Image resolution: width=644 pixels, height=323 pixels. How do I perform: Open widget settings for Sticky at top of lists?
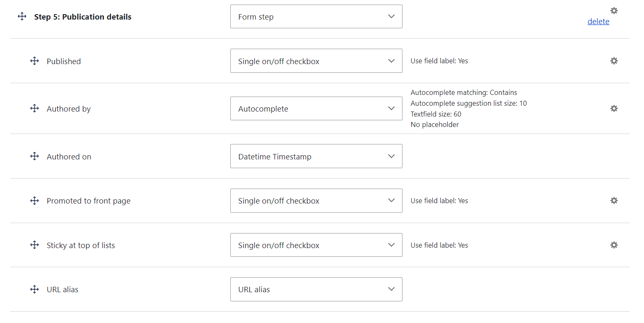[614, 245]
